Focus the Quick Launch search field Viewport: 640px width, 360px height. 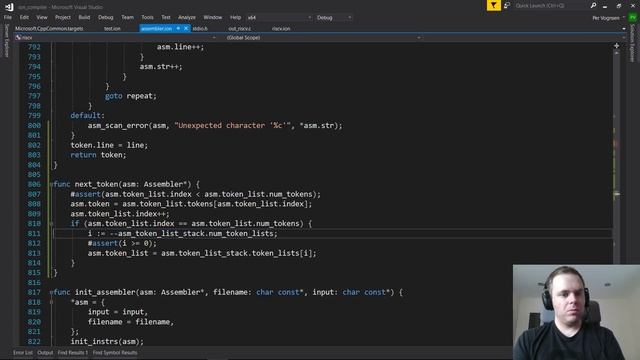[x=551, y=5]
